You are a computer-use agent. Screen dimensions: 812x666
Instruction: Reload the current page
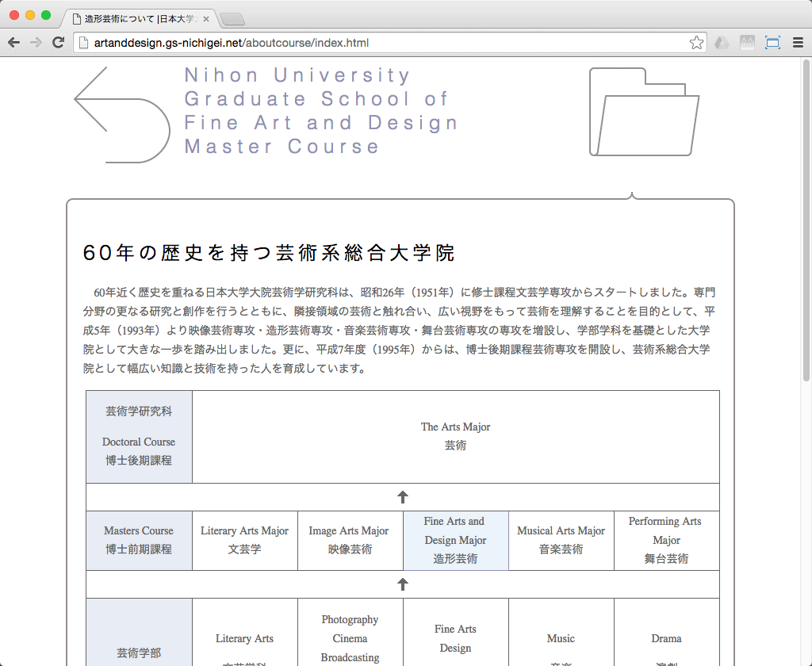(59, 43)
